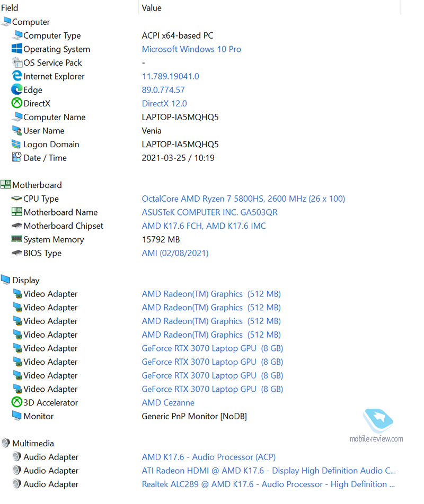Click the Computer Type row icon
424x504 pixels.
click(x=17, y=35)
